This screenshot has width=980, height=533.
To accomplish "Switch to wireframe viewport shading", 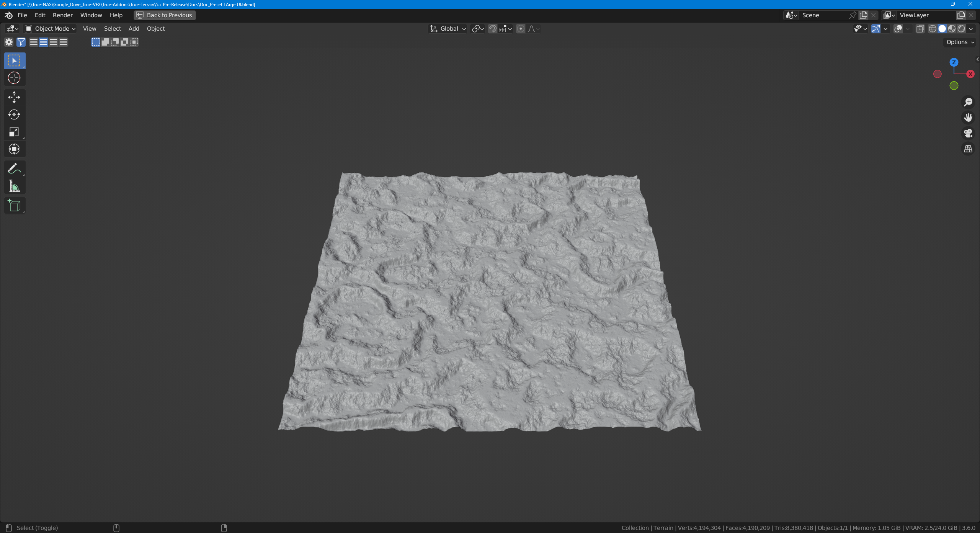I will pos(933,29).
